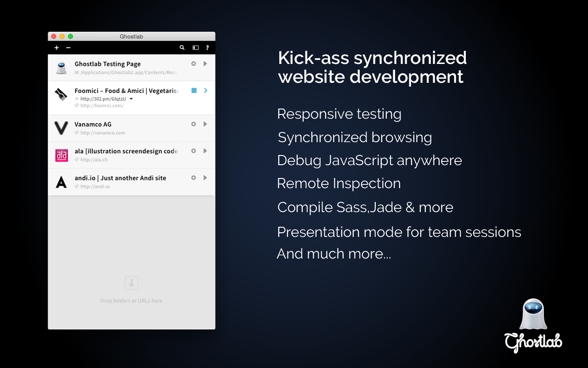Click the Ghostlab robot ghost site icon
This screenshot has width=588, height=368.
coord(61,68)
